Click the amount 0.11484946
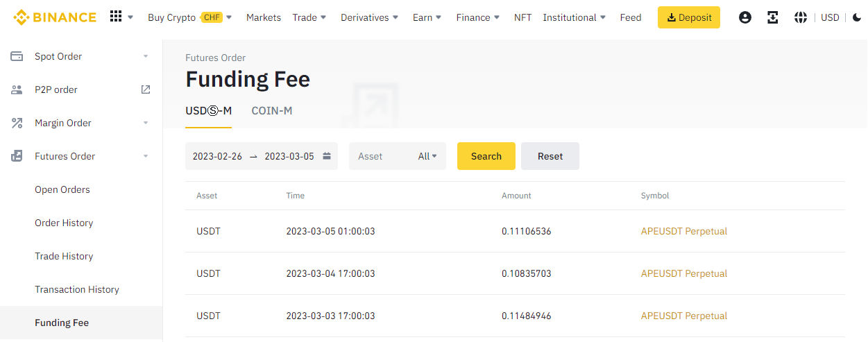The image size is (868, 342). (x=527, y=316)
